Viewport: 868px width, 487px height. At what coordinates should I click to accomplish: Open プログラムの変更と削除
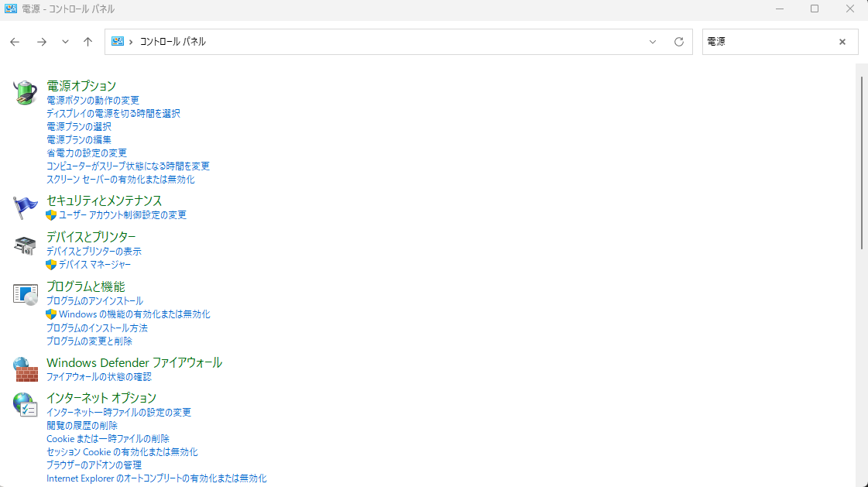point(89,341)
